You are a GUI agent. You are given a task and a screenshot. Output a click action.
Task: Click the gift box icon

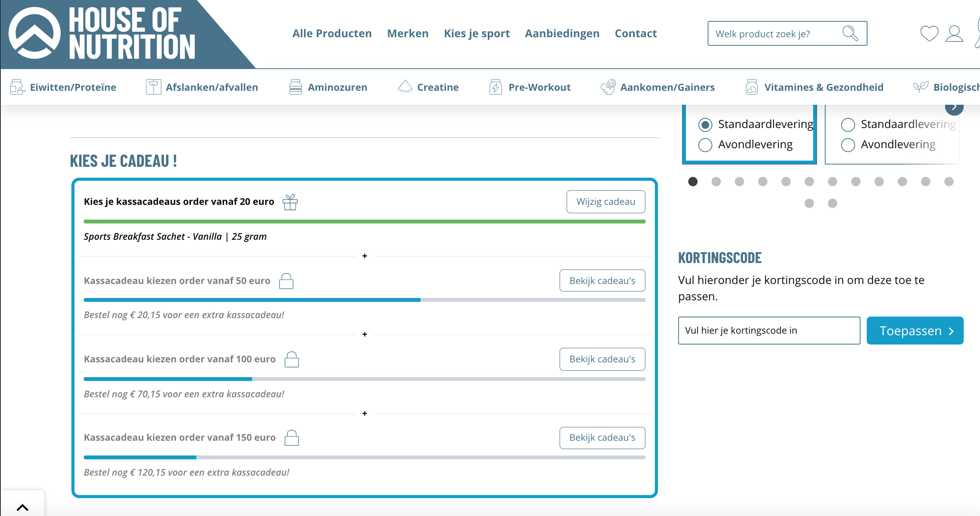click(x=290, y=202)
